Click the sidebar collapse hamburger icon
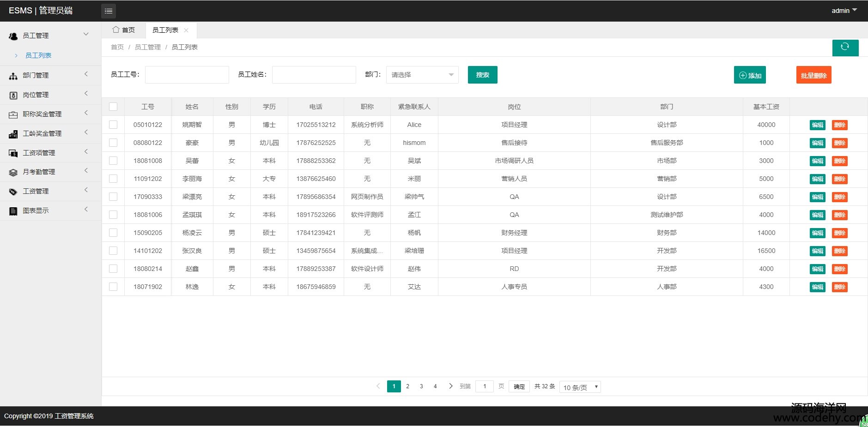868x427 pixels. pos(109,11)
